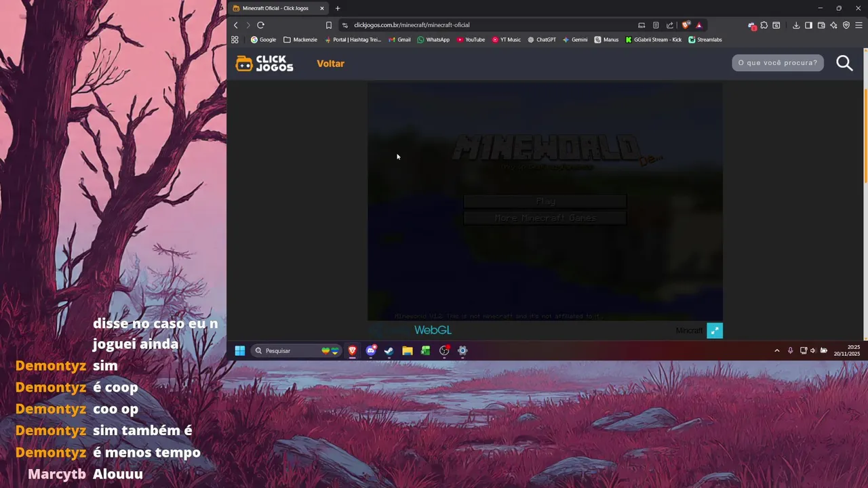Open the YT Music bookmark
The image size is (868, 488).
tap(507, 39)
